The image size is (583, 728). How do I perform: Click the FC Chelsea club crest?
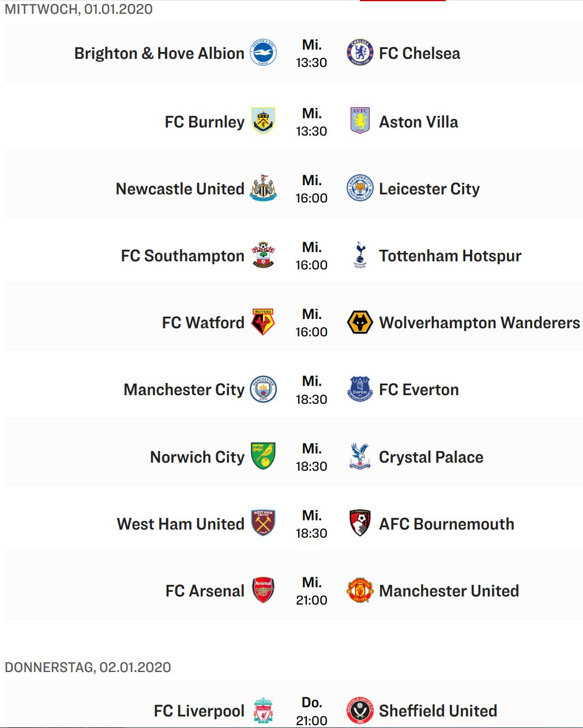[360, 53]
